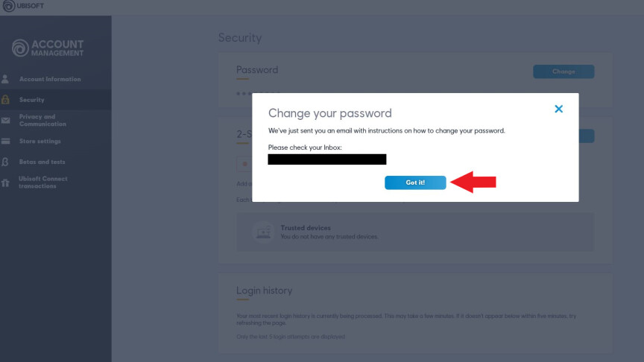Click the Account Information person icon
Image resolution: width=644 pixels, height=362 pixels.
5,79
